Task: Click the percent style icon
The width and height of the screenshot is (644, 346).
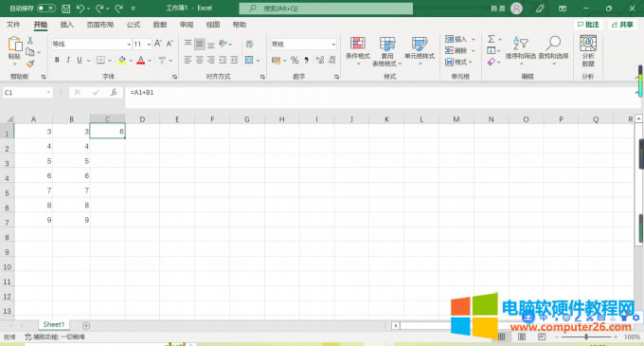Action: point(295,61)
